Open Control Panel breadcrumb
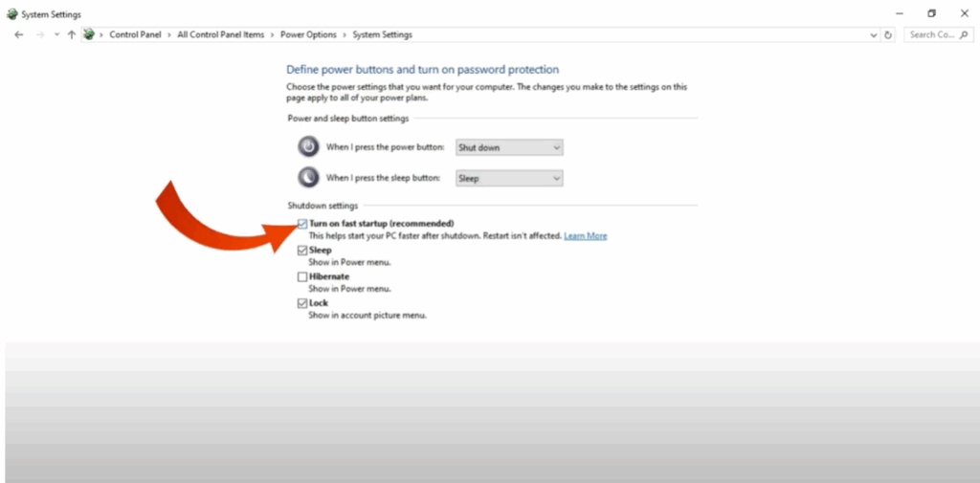Screen dimensions: 980x483 135,35
